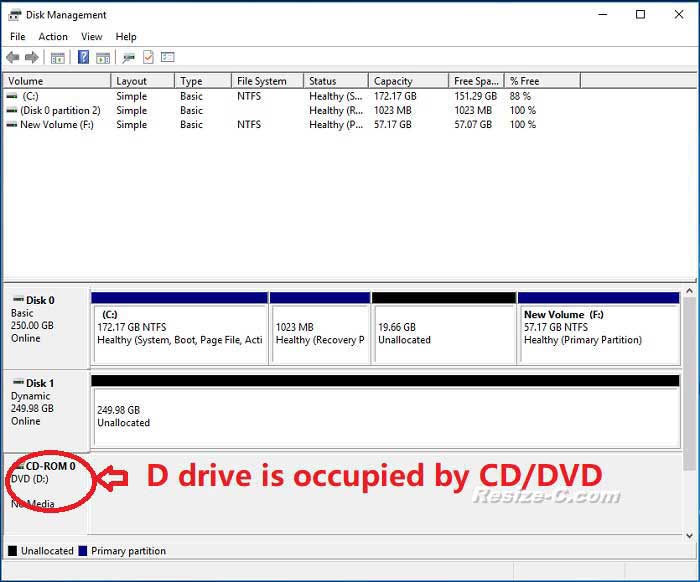Sort by the % Free column header
The image size is (700, 582).
(x=542, y=81)
